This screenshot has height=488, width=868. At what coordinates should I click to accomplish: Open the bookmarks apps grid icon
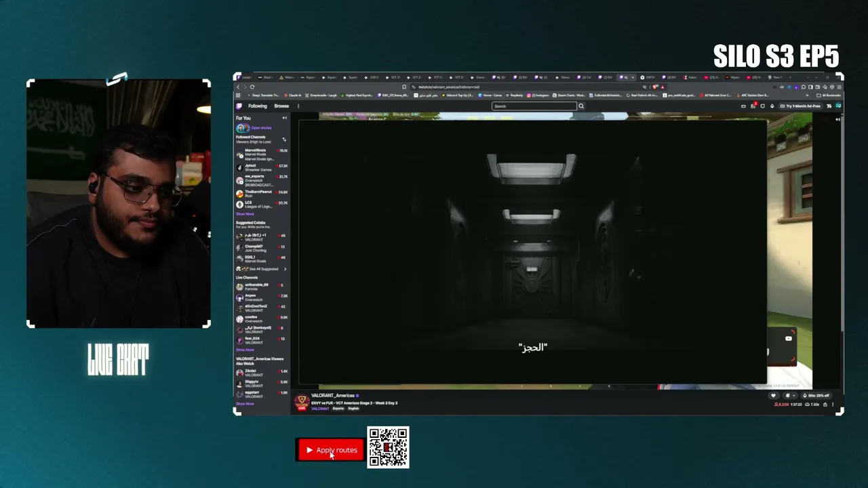tap(238, 96)
